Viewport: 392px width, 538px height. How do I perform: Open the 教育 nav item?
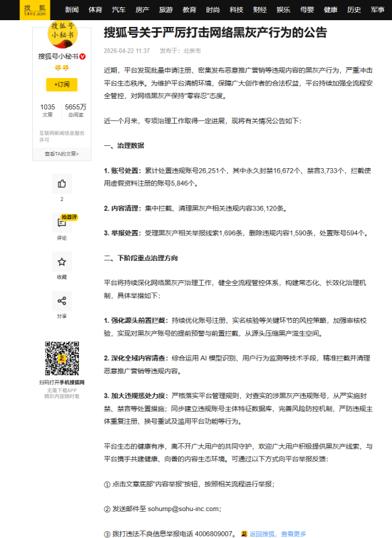coord(190,10)
